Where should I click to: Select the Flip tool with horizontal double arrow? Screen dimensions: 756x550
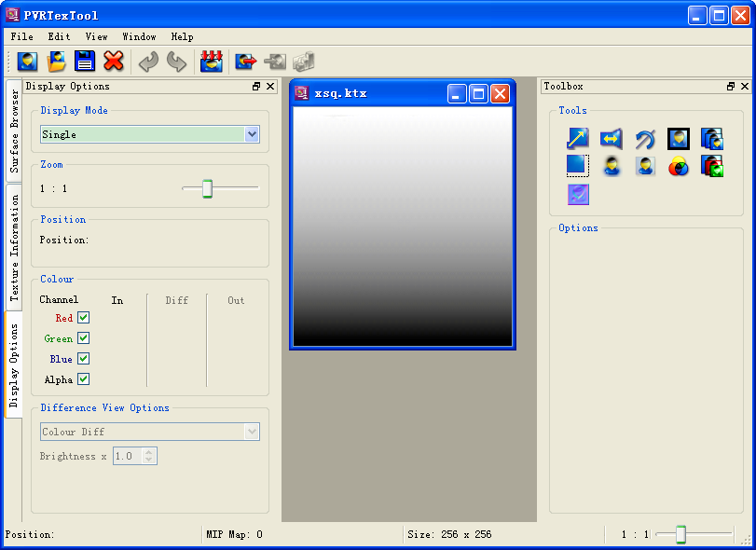[x=612, y=139]
